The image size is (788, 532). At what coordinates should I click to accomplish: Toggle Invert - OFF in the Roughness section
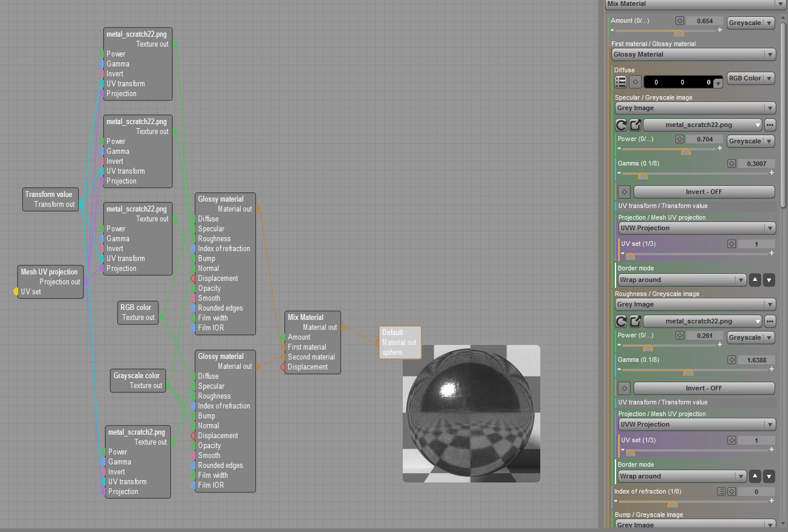click(x=704, y=388)
